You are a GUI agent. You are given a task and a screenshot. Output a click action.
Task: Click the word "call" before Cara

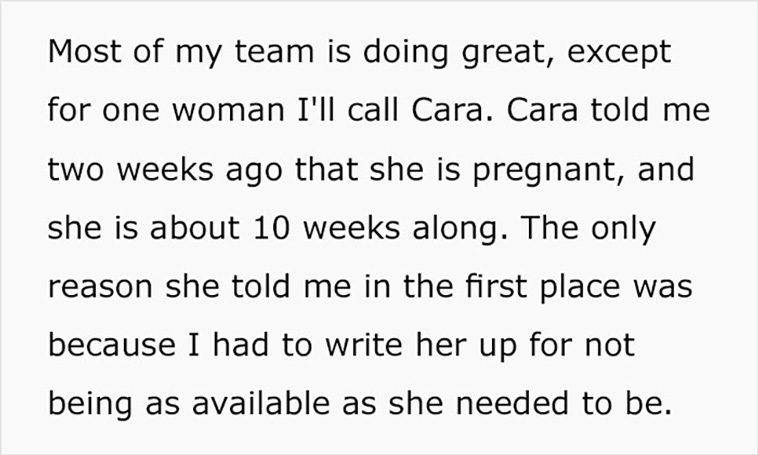pyautogui.click(x=373, y=109)
